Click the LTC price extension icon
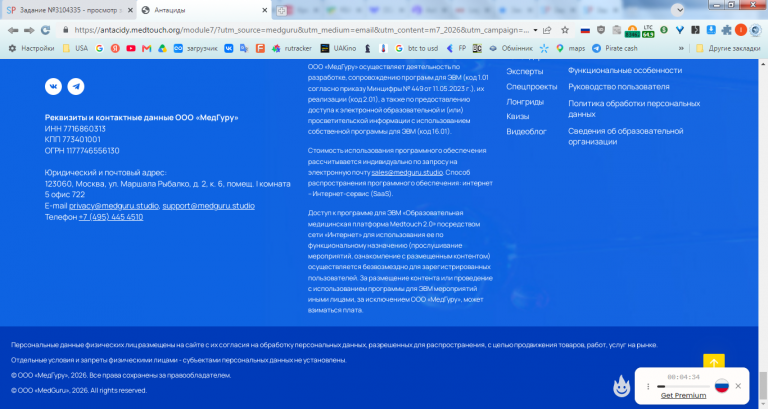This screenshot has width=768, height=409. 648,31
